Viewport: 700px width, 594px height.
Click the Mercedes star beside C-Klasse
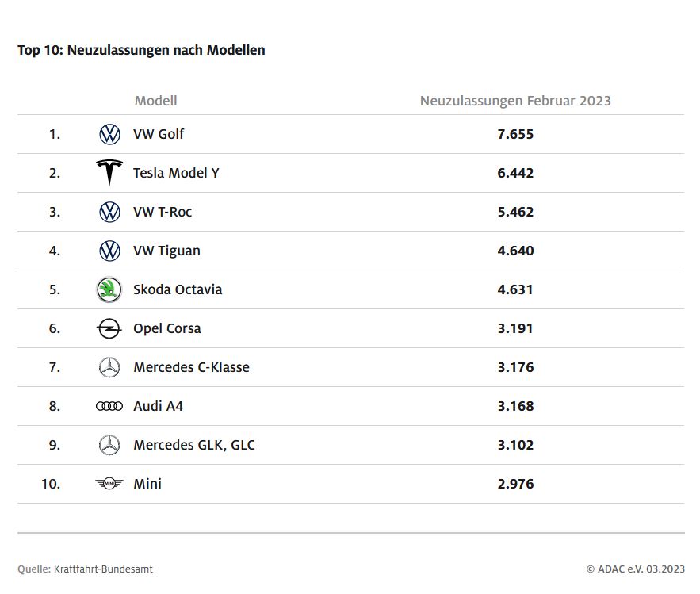pyautogui.click(x=109, y=367)
